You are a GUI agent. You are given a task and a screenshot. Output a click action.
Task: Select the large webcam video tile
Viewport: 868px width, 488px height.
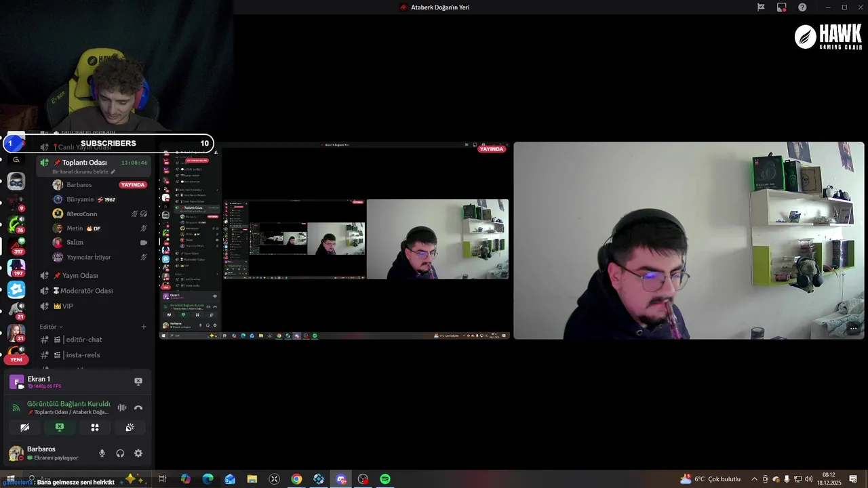(689, 241)
